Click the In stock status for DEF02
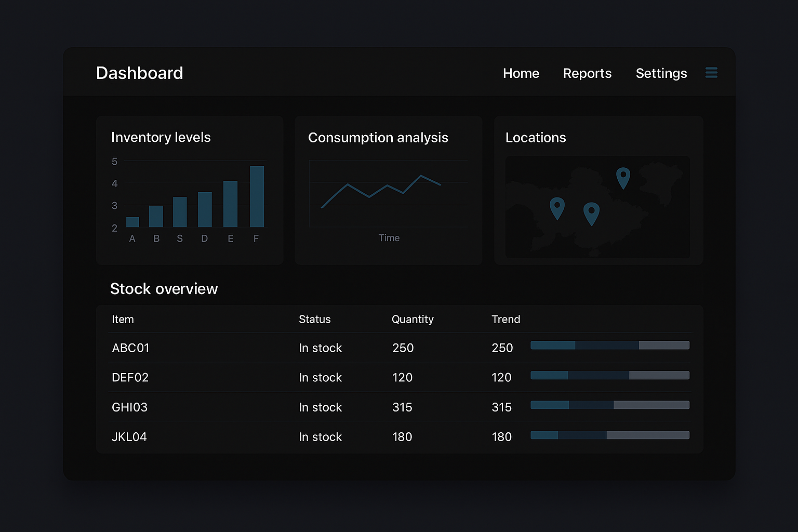 point(320,377)
